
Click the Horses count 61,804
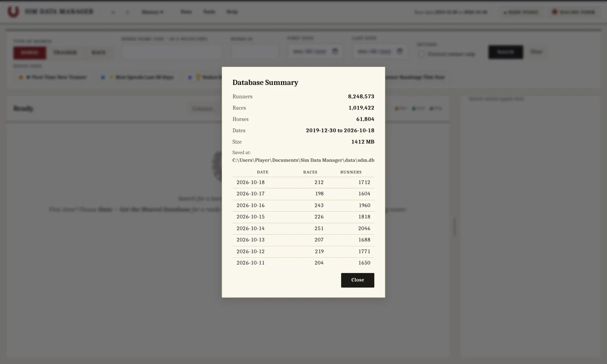click(365, 119)
